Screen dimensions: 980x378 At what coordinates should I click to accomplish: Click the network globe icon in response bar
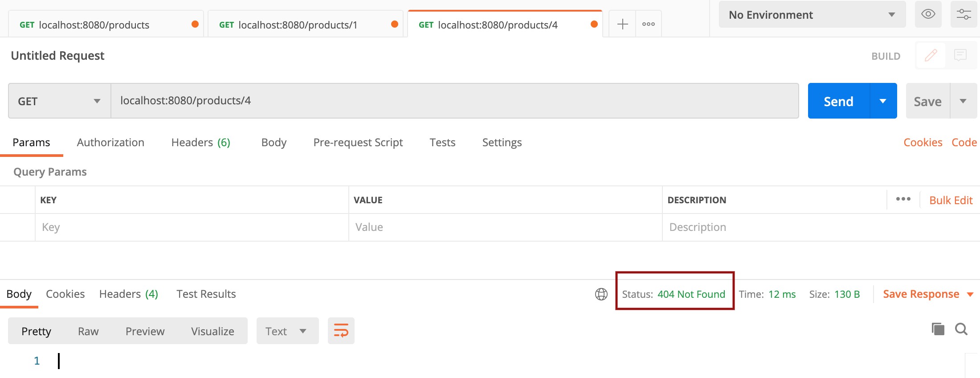tap(601, 294)
